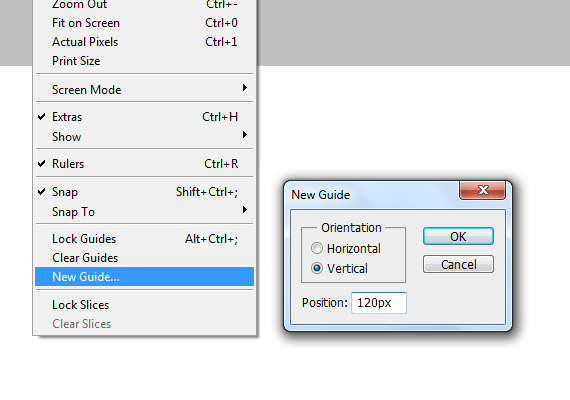This screenshot has height=400, width=570.
Task: Choose Lock Guides from menu
Action: pos(144,239)
